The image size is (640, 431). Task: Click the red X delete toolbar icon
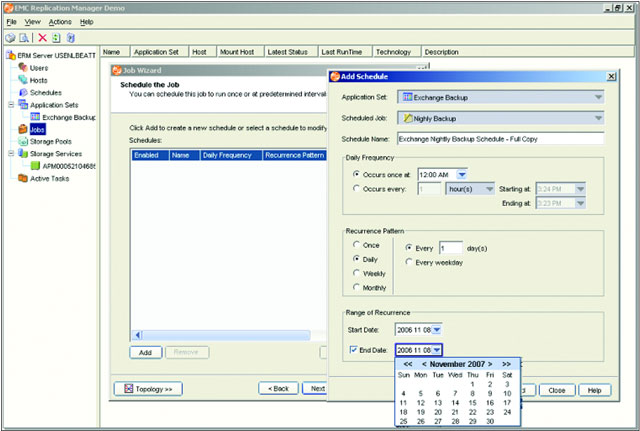42,38
